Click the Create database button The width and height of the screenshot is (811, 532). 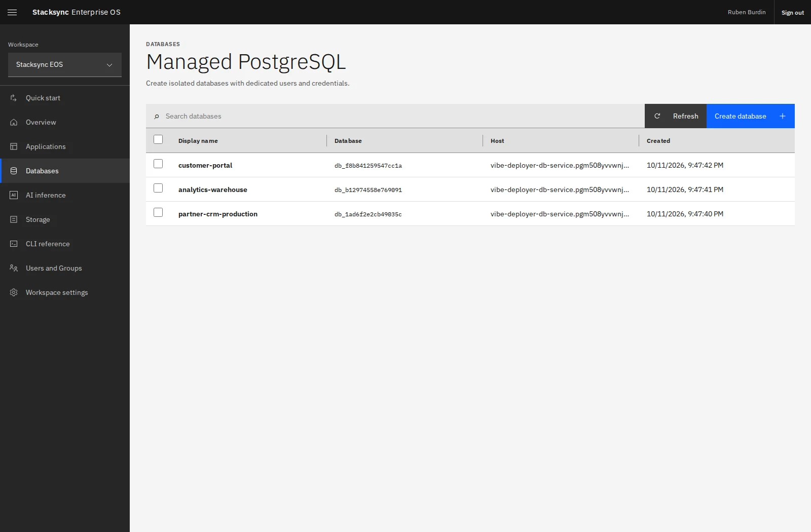click(x=751, y=116)
